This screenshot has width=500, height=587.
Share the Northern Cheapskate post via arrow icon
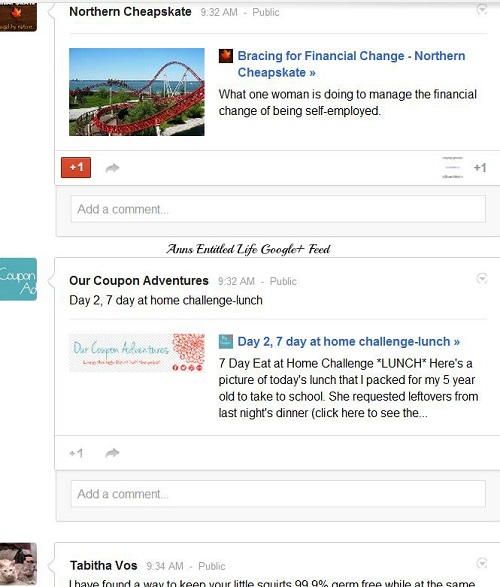coord(112,168)
